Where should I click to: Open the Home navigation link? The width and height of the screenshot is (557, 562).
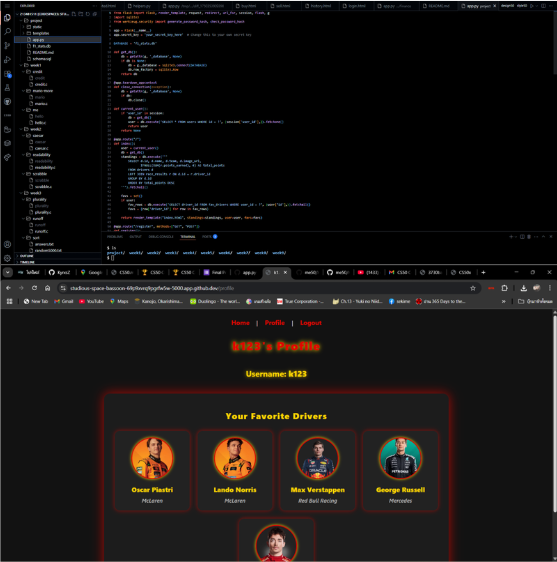coord(241,323)
